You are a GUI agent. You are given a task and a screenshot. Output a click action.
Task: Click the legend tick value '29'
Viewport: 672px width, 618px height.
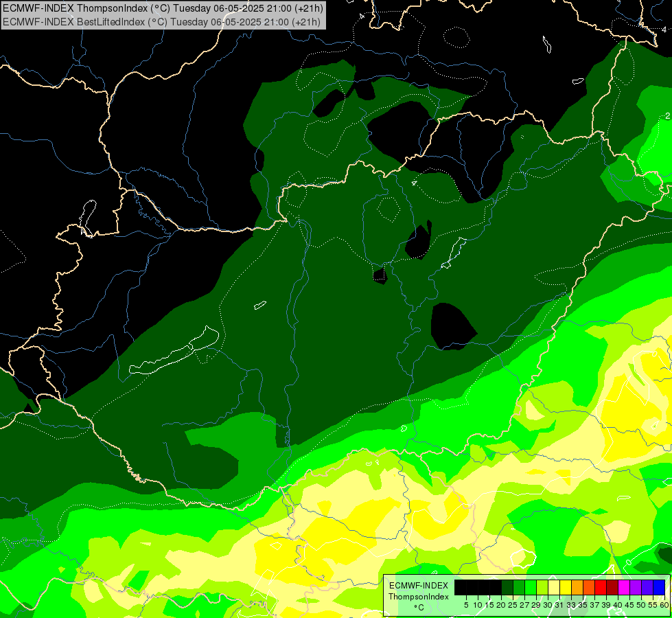tap(536, 605)
